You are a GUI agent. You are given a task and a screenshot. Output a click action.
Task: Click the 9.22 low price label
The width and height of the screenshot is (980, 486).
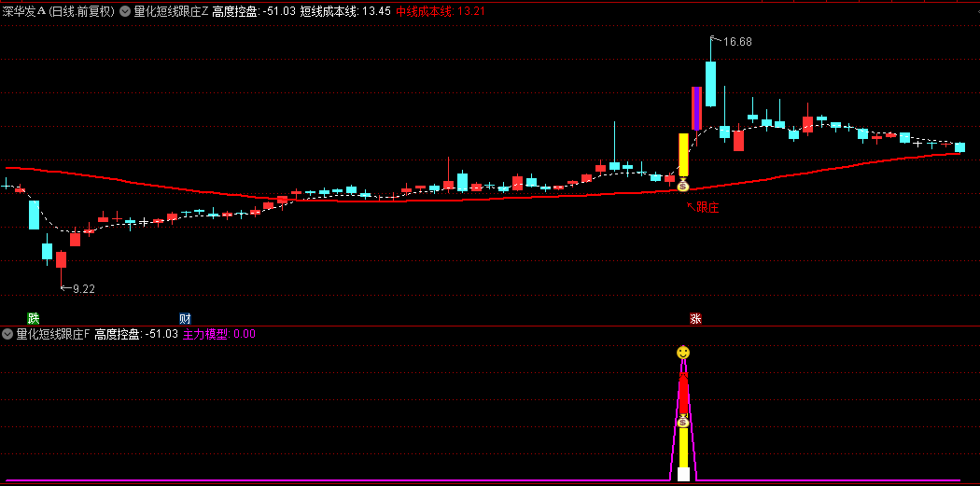click(x=84, y=288)
